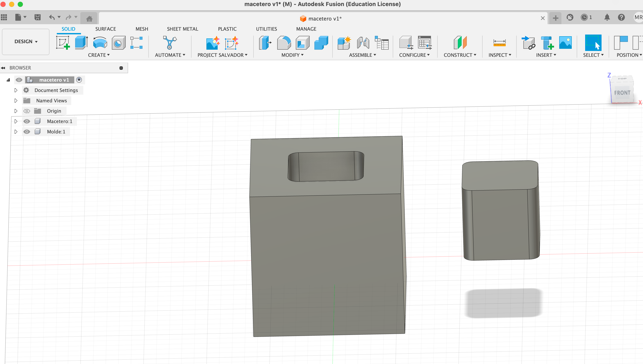Image resolution: width=643 pixels, height=364 pixels.
Task: Switch to the SURFACE tab
Action: coord(106,29)
